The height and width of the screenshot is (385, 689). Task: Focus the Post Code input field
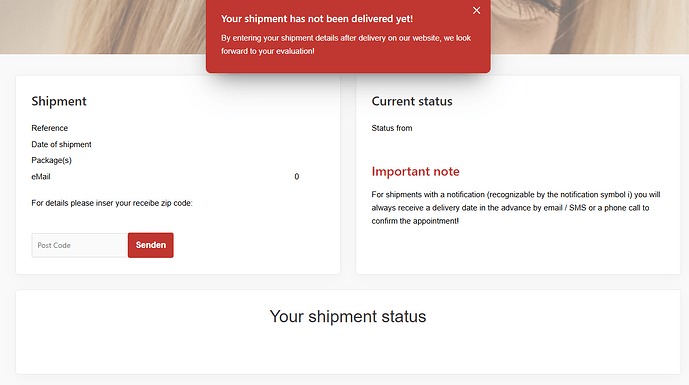click(x=80, y=245)
